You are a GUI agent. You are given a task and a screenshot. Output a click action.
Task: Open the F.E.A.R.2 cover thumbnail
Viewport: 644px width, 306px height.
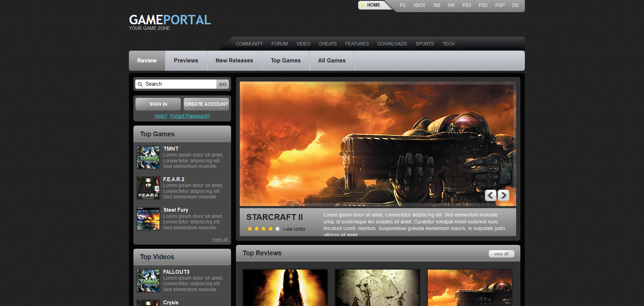(148, 188)
